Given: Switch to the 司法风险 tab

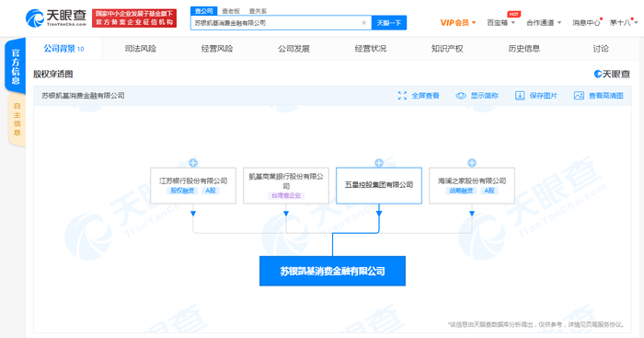Looking at the screenshot, I should 141,49.
